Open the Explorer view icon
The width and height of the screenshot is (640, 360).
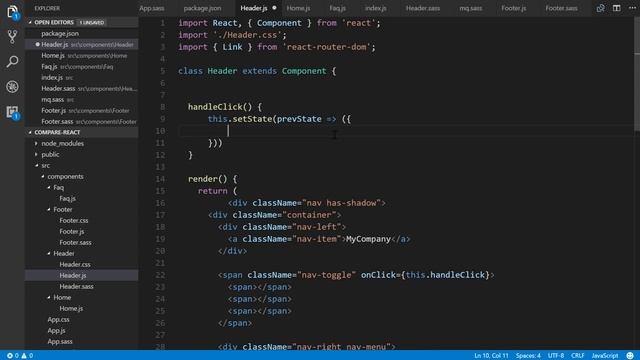pos(12,12)
